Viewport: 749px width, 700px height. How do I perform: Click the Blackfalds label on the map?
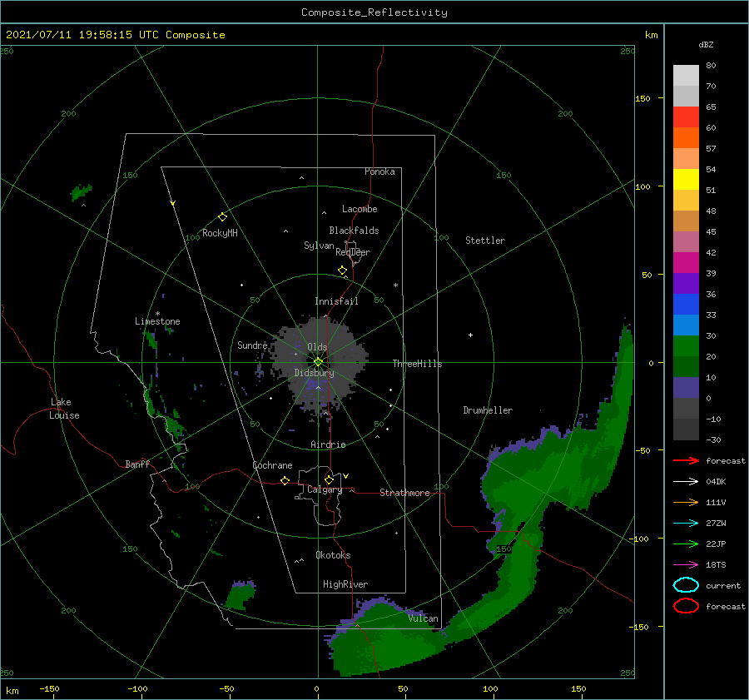(354, 231)
